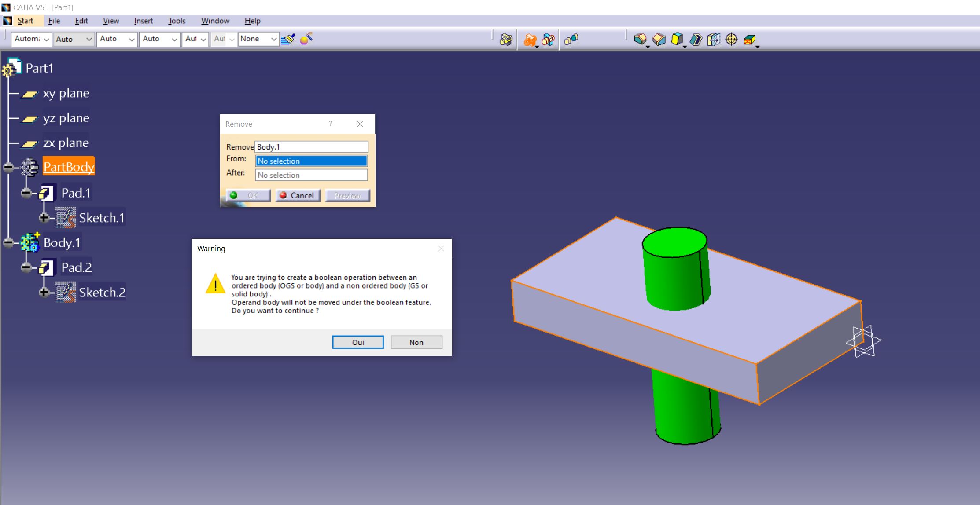Open dropdown arrow under Edge Fillet icon
Image resolution: width=980 pixels, height=505 pixels.
648,47
